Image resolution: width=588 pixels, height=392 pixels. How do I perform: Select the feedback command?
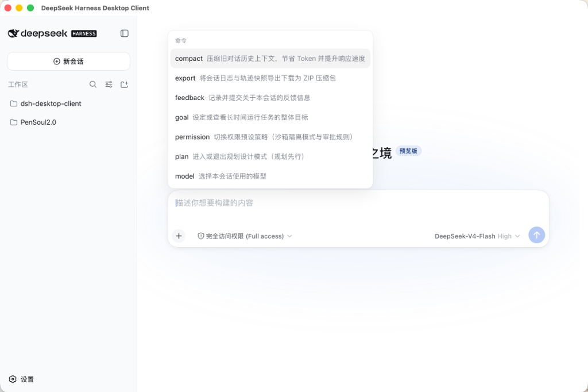270,98
